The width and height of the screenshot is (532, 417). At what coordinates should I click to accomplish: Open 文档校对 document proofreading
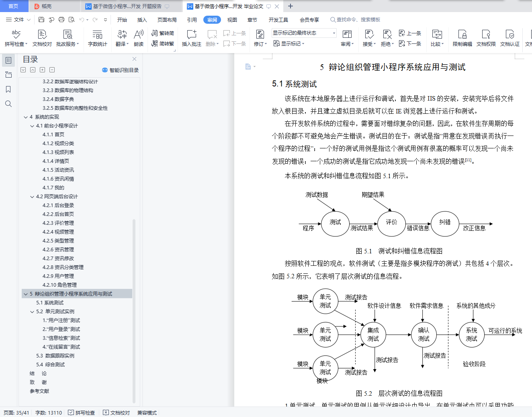coord(42,38)
